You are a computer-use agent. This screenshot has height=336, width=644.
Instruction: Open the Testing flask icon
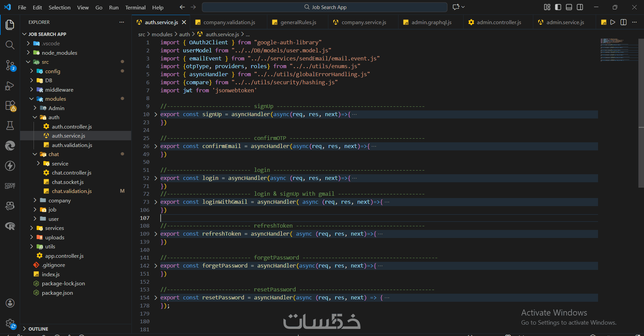tap(10, 126)
